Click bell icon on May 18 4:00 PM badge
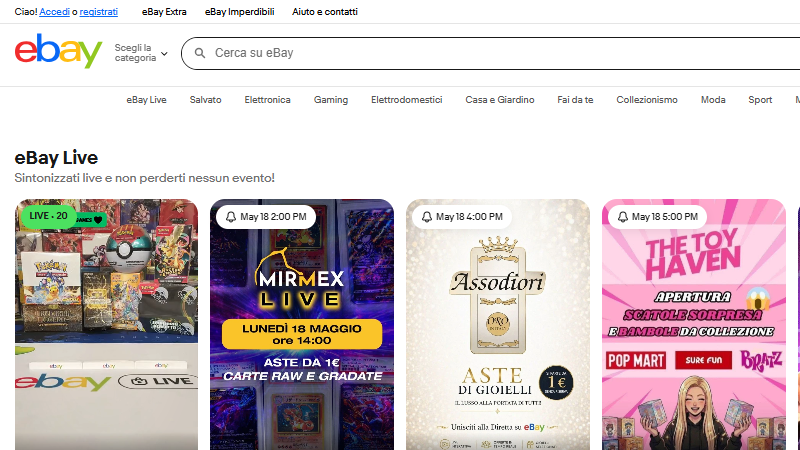 coord(427,217)
